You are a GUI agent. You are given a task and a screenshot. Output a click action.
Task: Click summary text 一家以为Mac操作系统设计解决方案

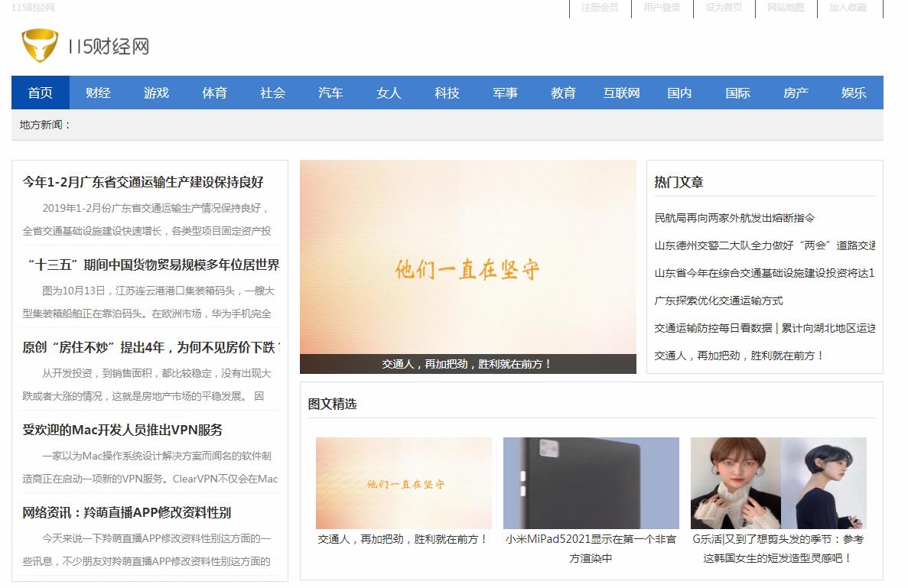(150, 468)
